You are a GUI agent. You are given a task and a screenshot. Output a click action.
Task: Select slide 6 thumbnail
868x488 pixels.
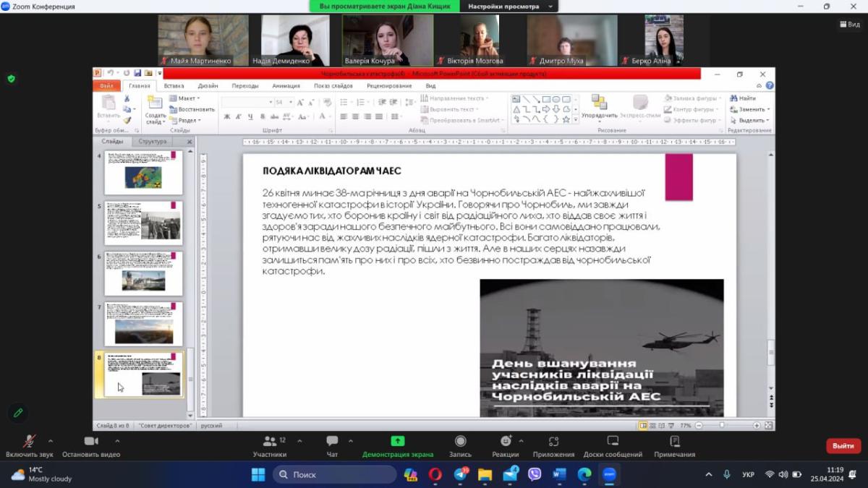click(x=143, y=273)
